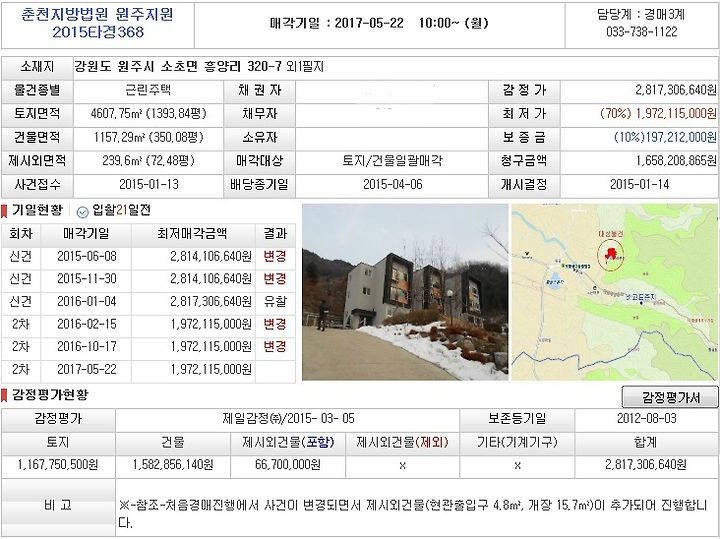Click the phone number 033-738-1122
The height and width of the screenshot is (539, 720).
(x=641, y=32)
